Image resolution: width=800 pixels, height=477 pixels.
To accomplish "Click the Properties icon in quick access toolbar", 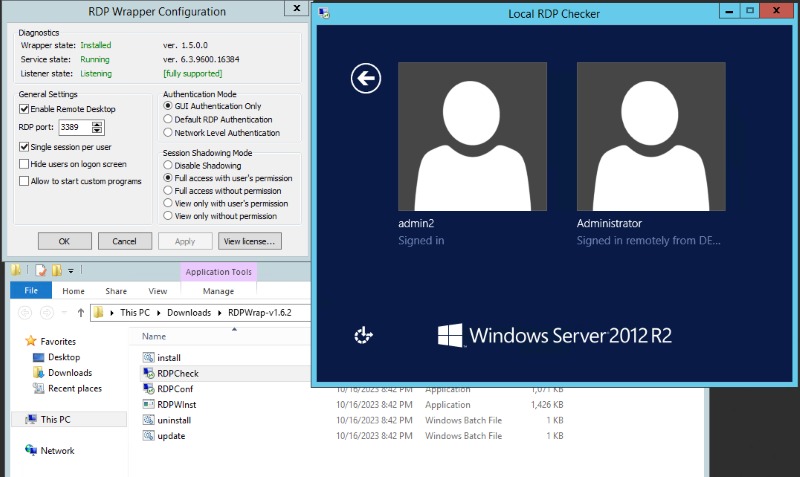I will point(41,270).
